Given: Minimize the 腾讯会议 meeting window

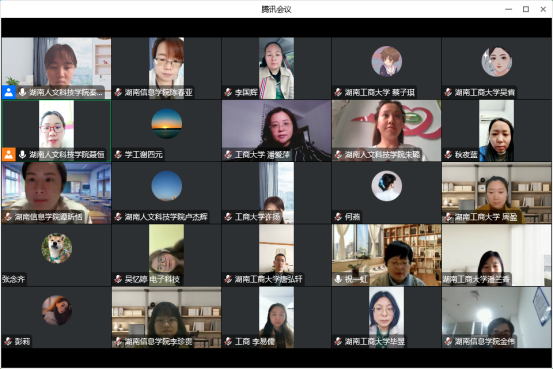Looking at the screenshot, I should [x=509, y=9].
